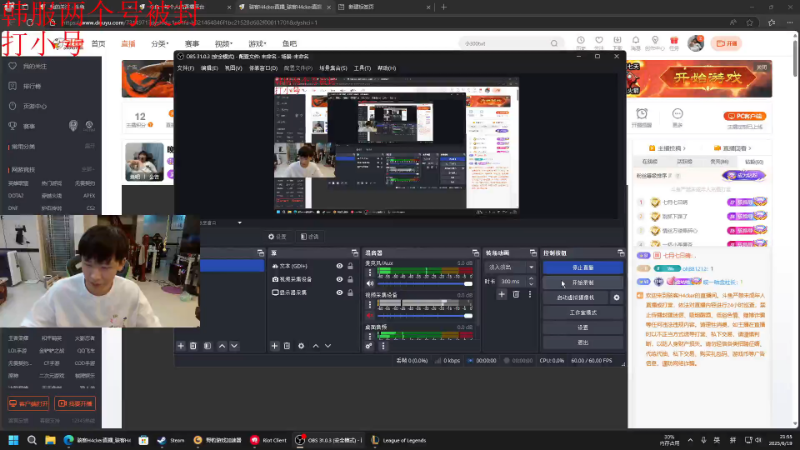Move source down arrow in sources panel
This screenshot has width=800, height=450.
(328, 346)
